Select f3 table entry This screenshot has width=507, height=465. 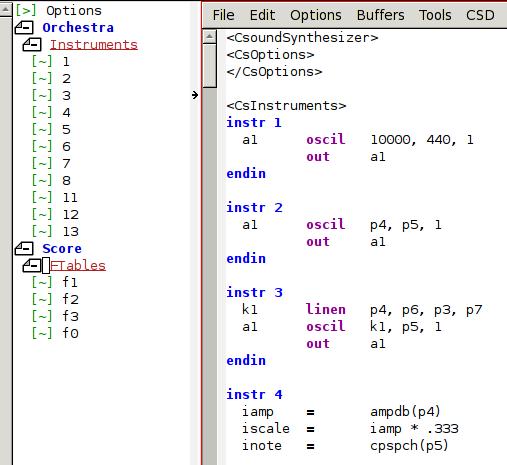point(71,316)
